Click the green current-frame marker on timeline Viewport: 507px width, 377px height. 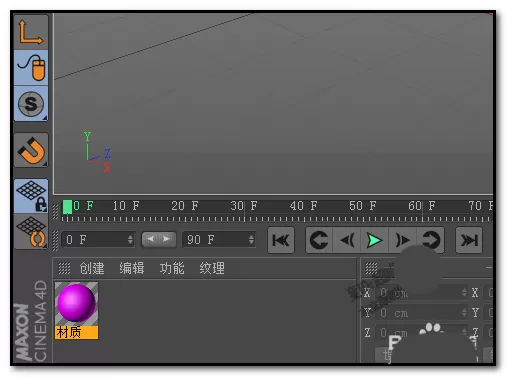(67, 207)
